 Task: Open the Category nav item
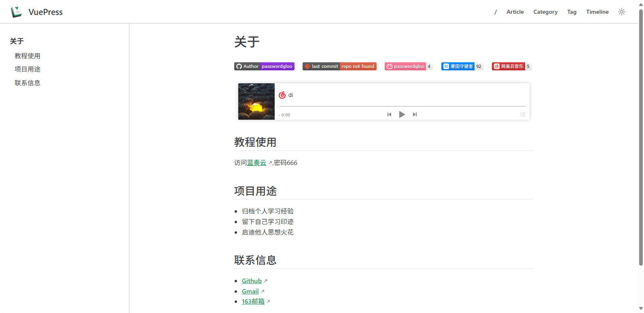coord(545,12)
